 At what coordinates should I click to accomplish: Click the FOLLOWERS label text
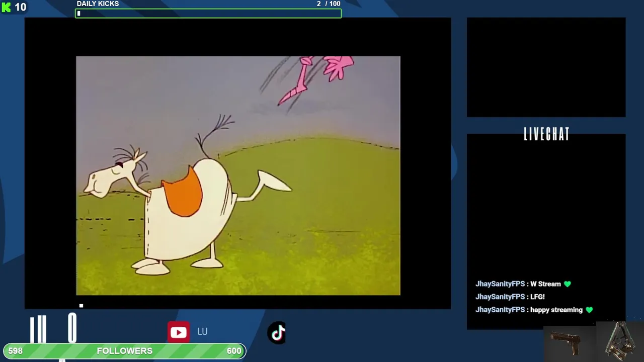click(x=124, y=351)
